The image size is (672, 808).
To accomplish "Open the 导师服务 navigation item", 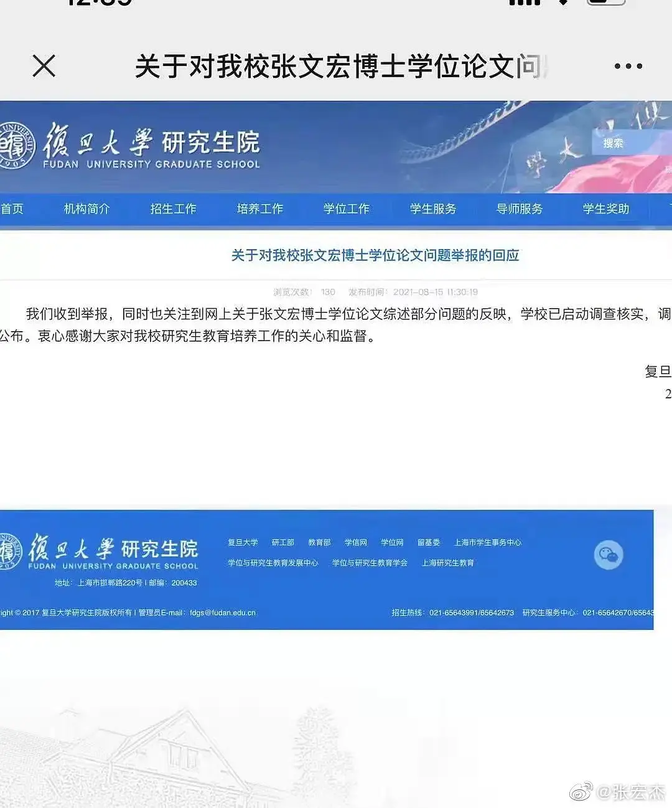I will (x=519, y=209).
